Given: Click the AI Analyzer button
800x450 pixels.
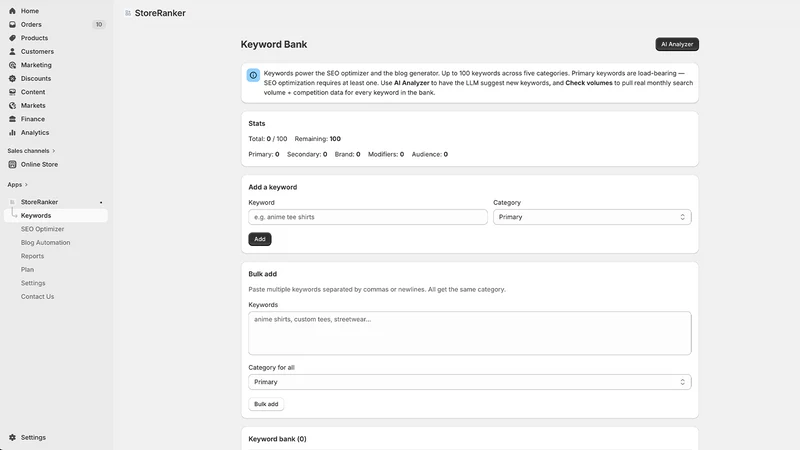Looking at the screenshot, I should click(x=677, y=44).
